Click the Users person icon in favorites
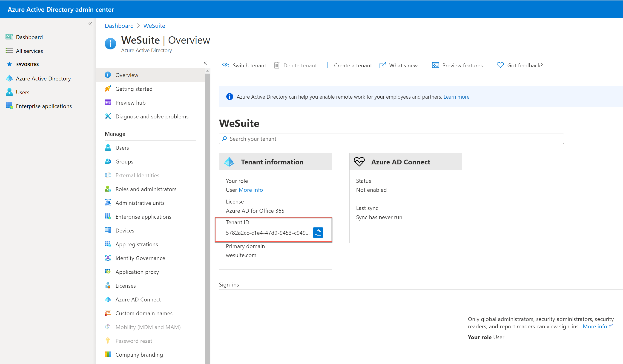Viewport: 623px width, 364px height. pyautogui.click(x=9, y=92)
